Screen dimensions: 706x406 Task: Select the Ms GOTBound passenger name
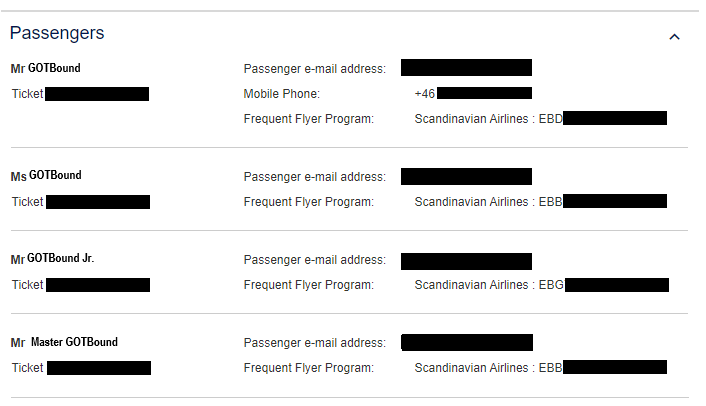[x=46, y=176]
